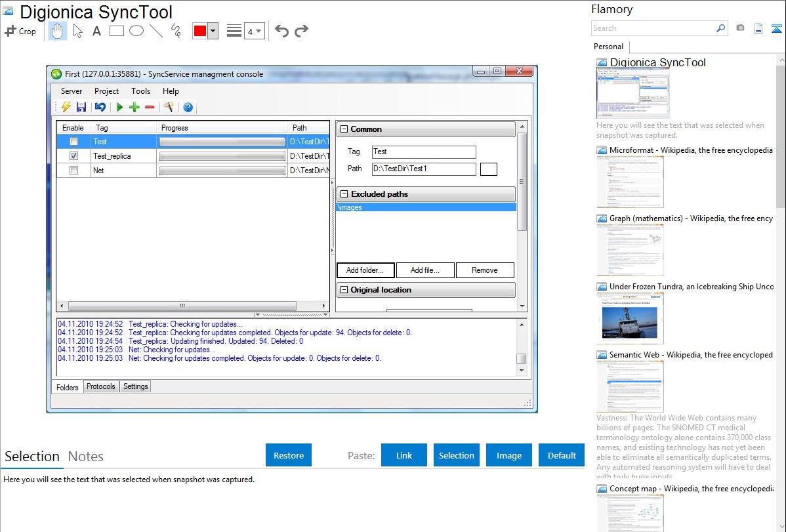Viewport: 786px width, 532px height.
Task: Click the Progress column header
Action: click(221, 128)
